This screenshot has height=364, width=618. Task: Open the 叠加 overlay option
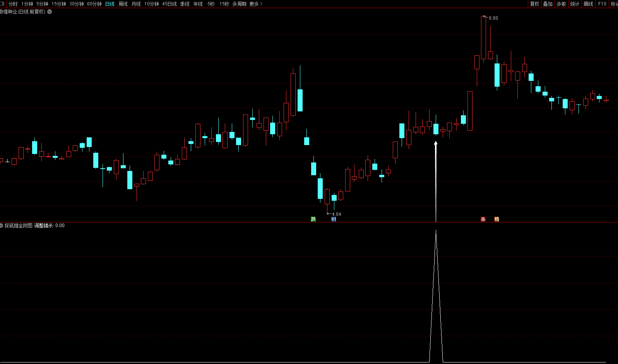coord(548,4)
